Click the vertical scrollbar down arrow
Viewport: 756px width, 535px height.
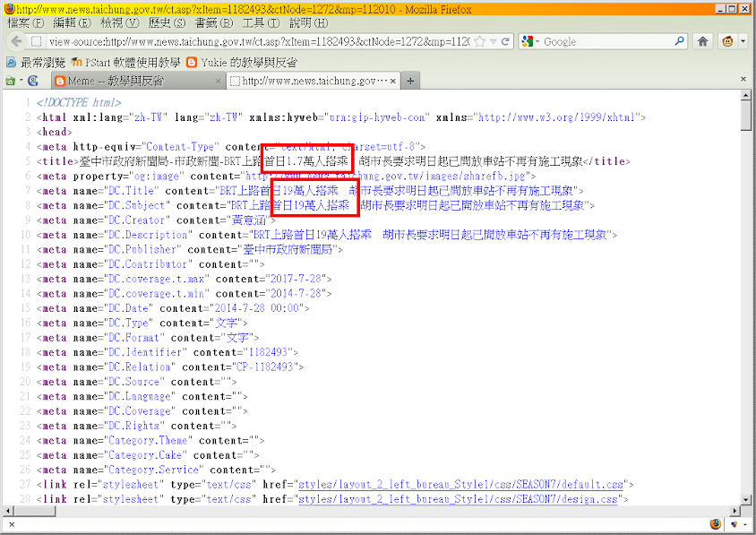[x=746, y=500]
